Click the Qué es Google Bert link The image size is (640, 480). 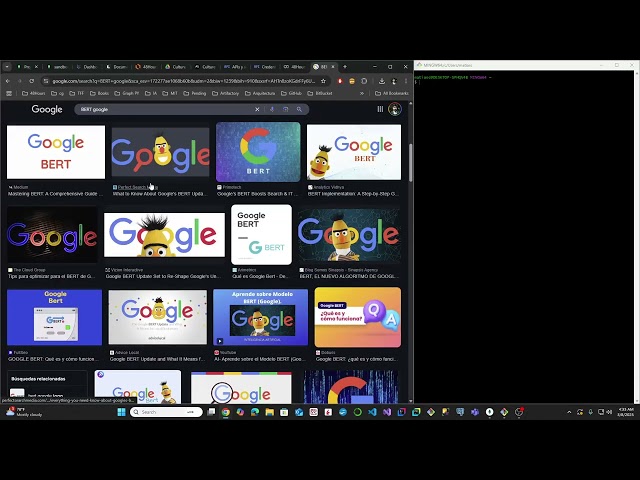coord(260,276)
